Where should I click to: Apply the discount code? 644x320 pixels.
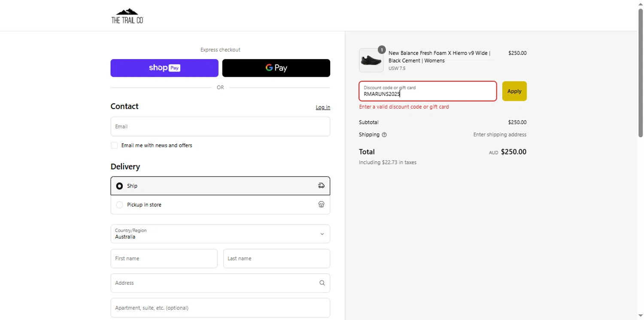pos(514,91)
